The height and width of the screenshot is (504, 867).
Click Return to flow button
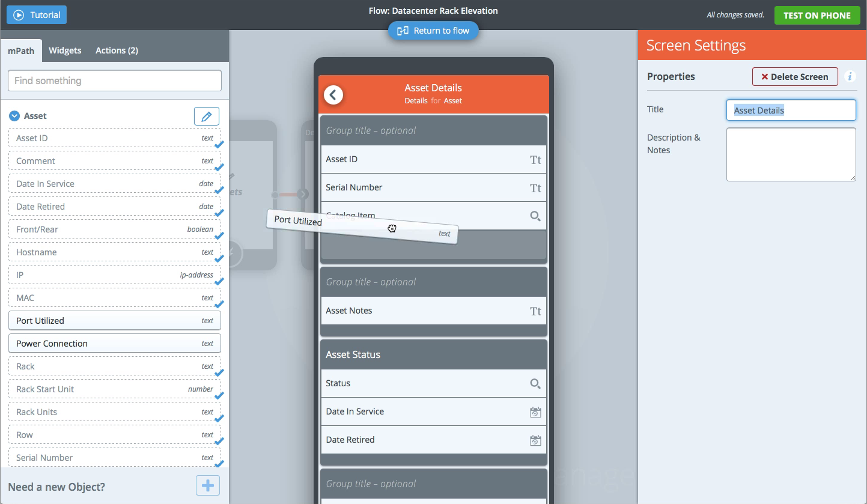coord(433,31)
